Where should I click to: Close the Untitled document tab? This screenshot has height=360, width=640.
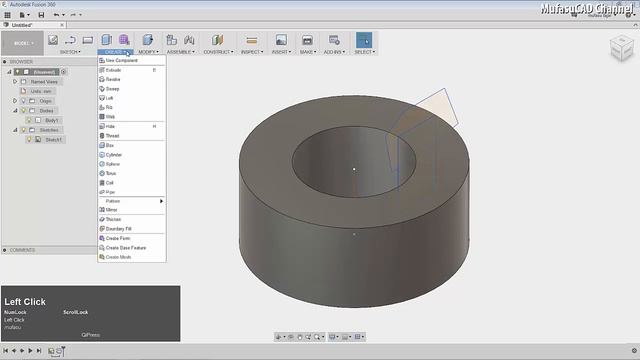(x=62, y=25)
